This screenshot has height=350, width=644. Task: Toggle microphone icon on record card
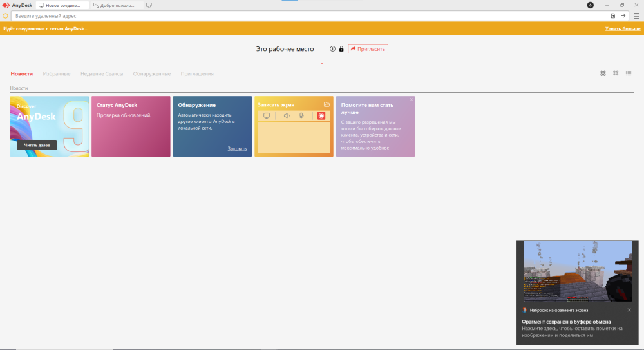pyautogui.click(x=301, y=115)
